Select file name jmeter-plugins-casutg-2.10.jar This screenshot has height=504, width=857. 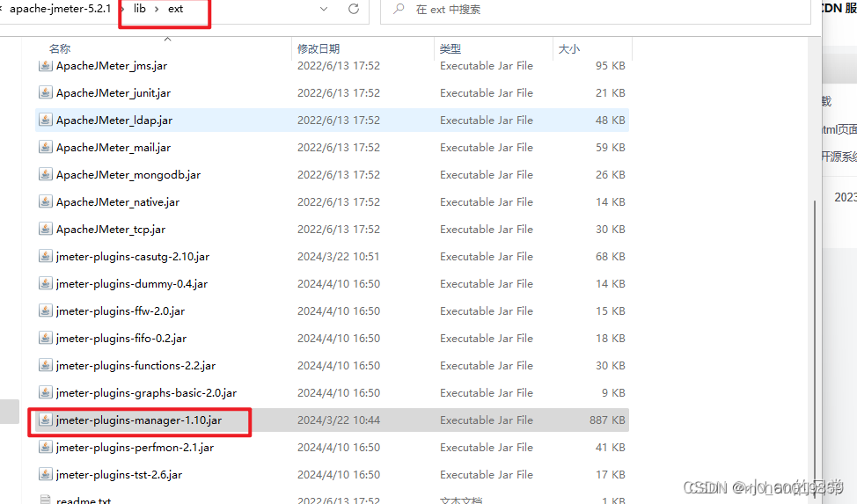[133, 256]
